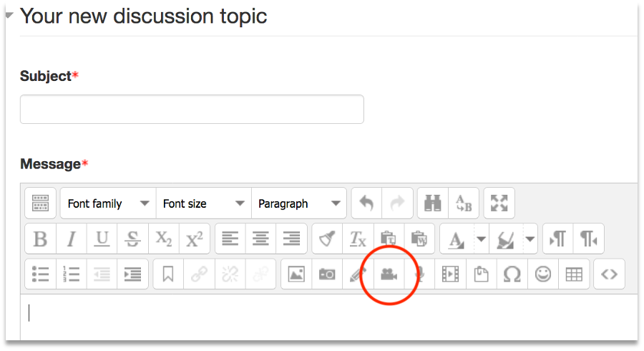
Task: Open the HTML source code editor
Action: click(609, 274)
